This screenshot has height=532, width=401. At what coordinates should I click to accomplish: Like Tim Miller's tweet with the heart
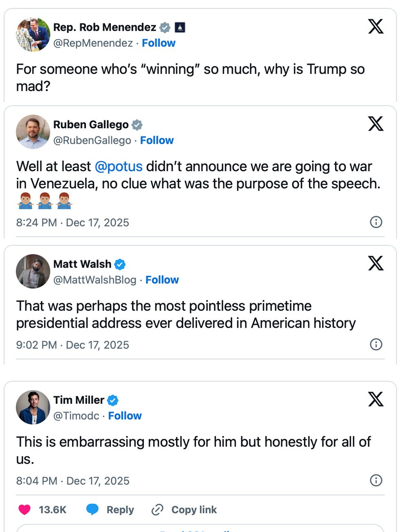click(x=25, y=509)
